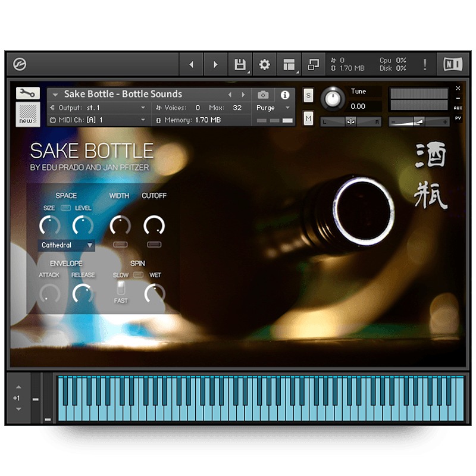Go to next instrument in header

coord(215,64)
